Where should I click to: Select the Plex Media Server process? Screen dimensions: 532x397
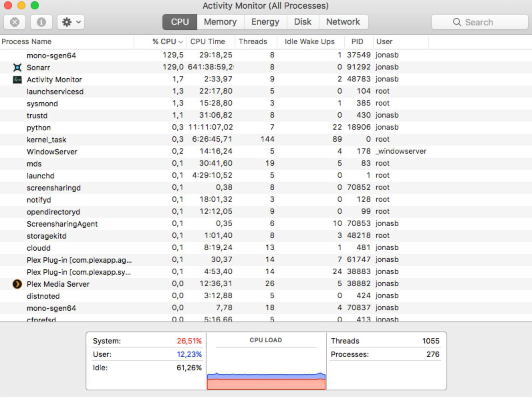tap(266, 284)
